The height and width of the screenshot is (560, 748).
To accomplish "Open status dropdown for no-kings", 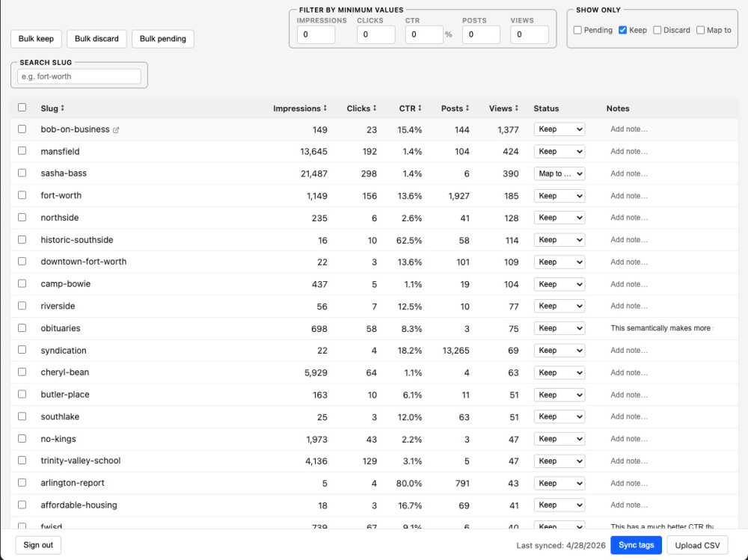I will tap(559, 439).
